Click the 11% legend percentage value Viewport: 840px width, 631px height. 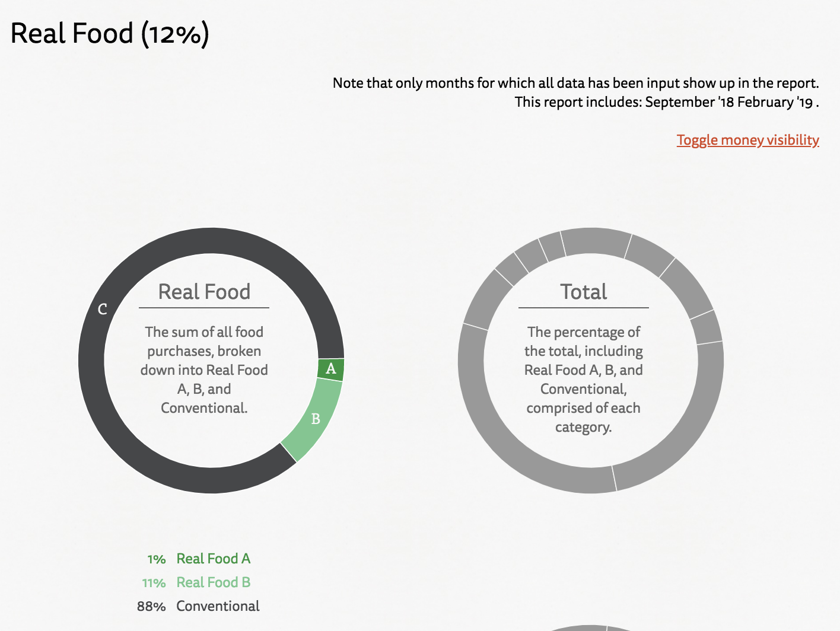click(x=154, y=583)
